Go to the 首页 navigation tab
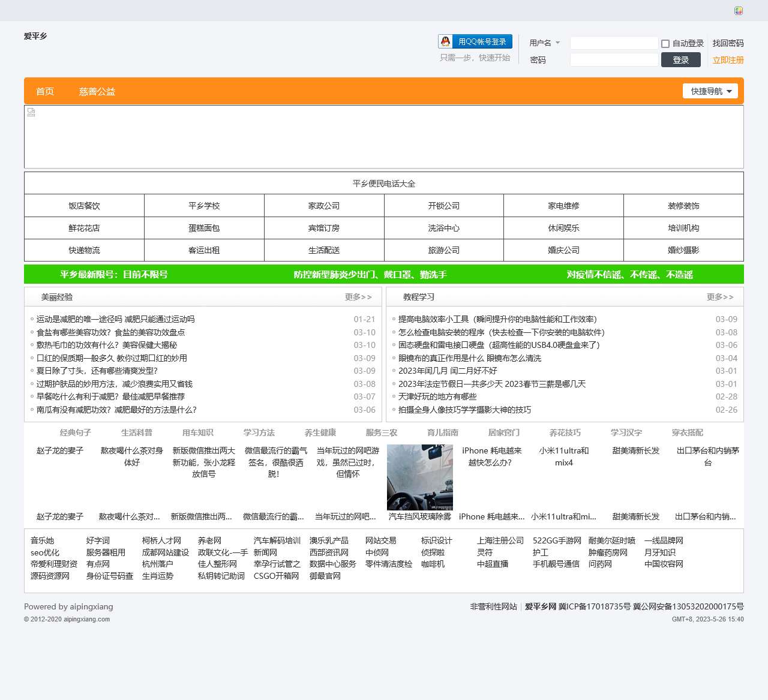The width and height of the screenshot is (768, 700). pos(45,91)
